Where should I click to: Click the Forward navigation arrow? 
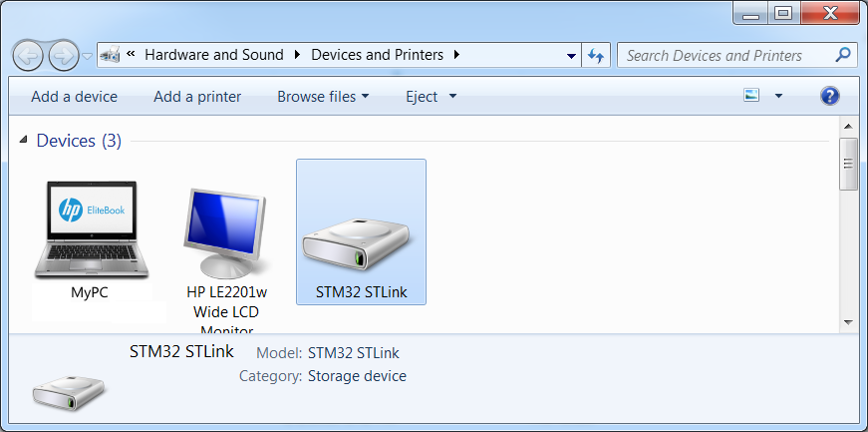[64, 55]
